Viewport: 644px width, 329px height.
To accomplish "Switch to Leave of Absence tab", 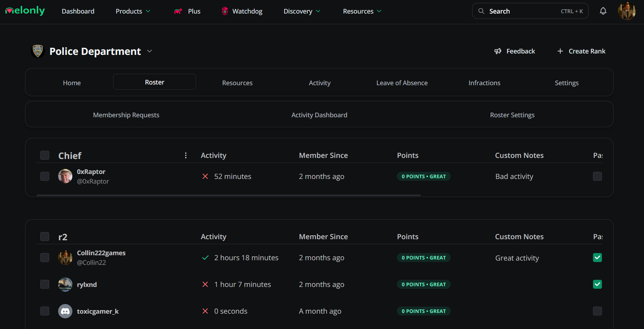I will click(402, 83).
